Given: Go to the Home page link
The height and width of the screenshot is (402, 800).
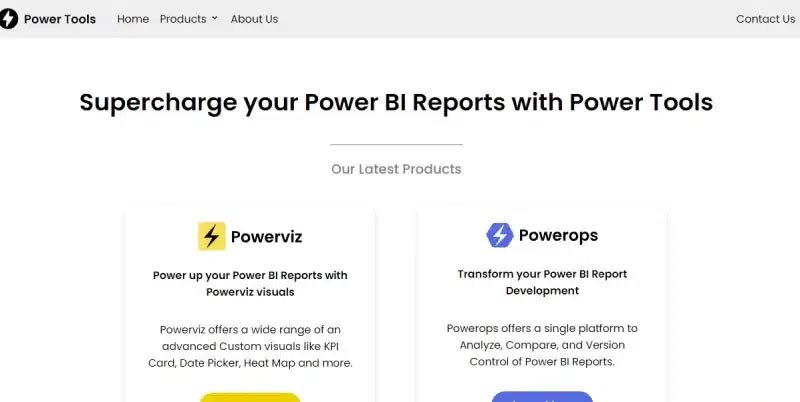Looking at the screenshot, I should click(x=133, y=19).
